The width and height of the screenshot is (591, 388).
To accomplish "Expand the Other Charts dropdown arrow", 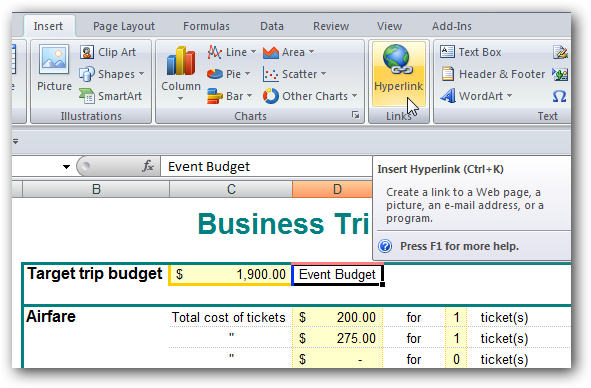I will [x=354, y=96].
